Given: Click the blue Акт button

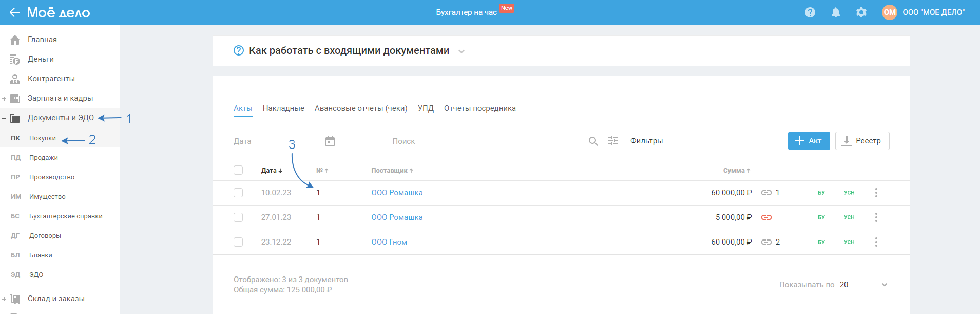Looking at the screenshot, I should pyautogui.click(x=809, y=141).
